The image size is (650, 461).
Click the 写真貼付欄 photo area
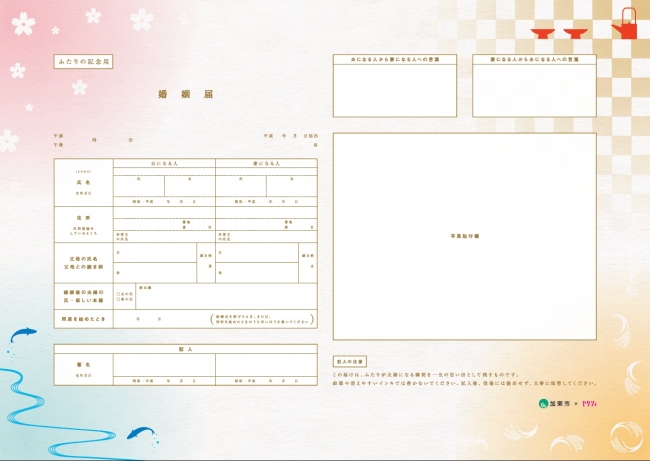pos(464,236)
